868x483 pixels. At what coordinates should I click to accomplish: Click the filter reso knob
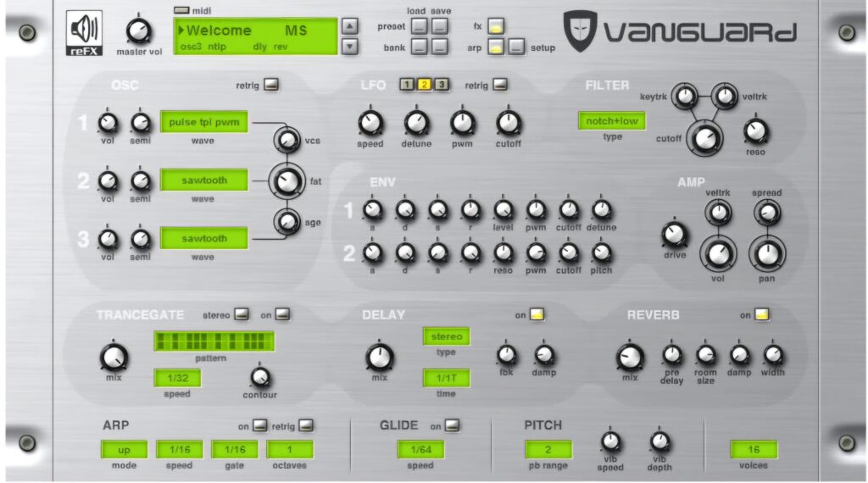pos(755,131)
